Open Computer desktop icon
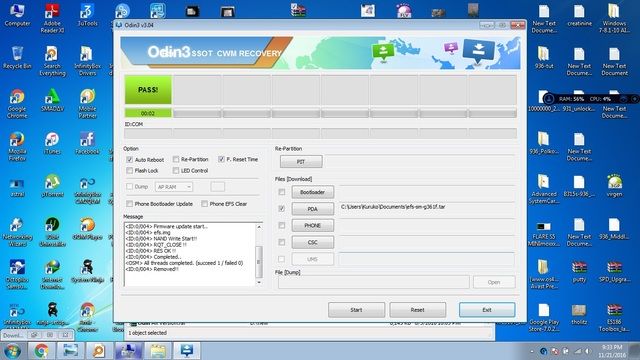This screenshot has width=640, height=360. 17,16
